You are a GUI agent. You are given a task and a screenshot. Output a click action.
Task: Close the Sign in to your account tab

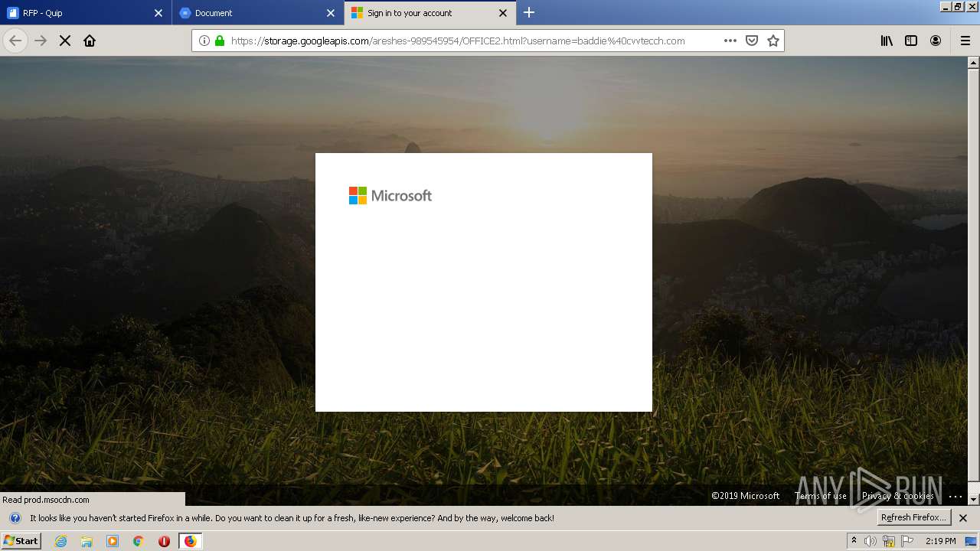click(x=503, y=13)
